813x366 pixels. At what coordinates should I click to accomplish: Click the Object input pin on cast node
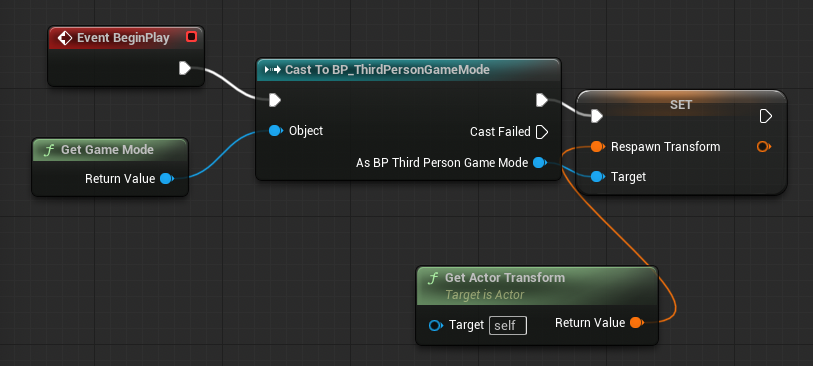(276, 131)
